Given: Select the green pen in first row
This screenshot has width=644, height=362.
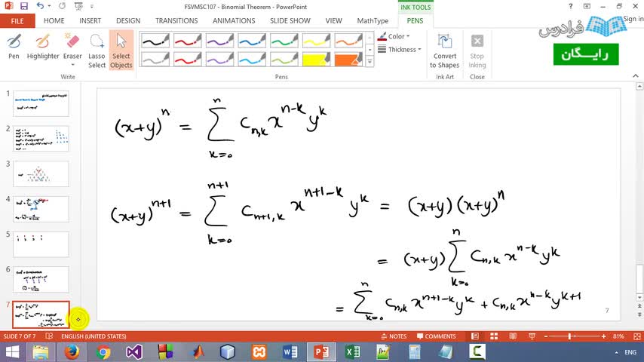Looking at the screenshot, I should 284,41.
